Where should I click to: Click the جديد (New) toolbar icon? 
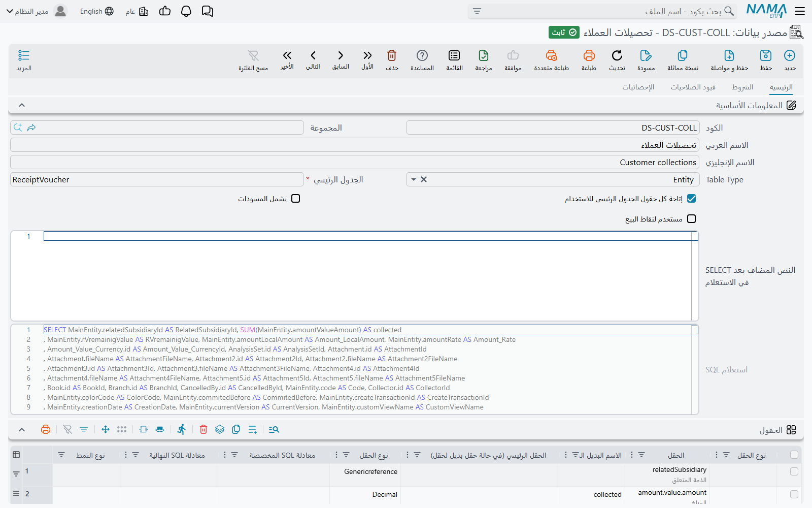point(790,55)
